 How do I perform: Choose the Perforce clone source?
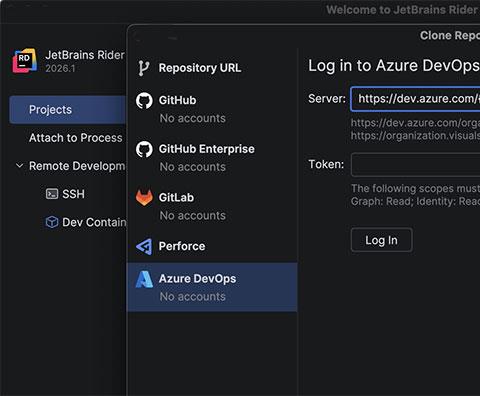point(212,246)
